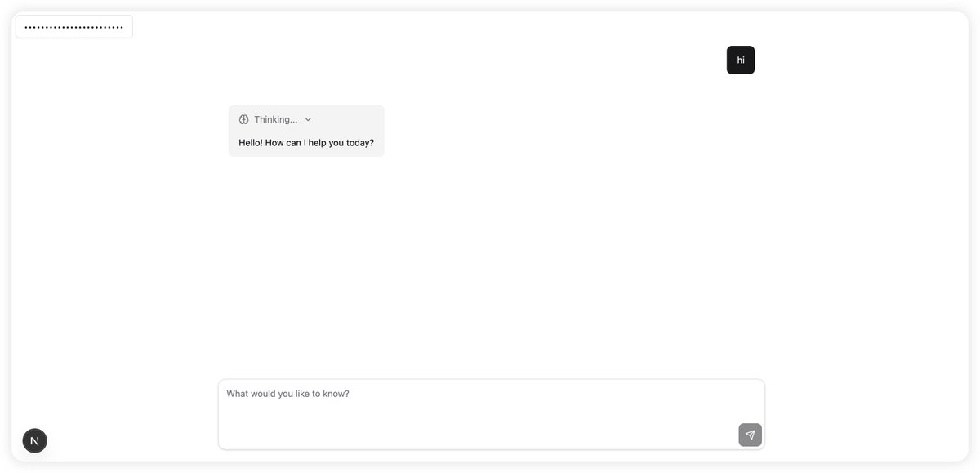Click the masked password field at top
Viewport: 980px width, 473px height.
pyautogui.click(x=74, y=27)
